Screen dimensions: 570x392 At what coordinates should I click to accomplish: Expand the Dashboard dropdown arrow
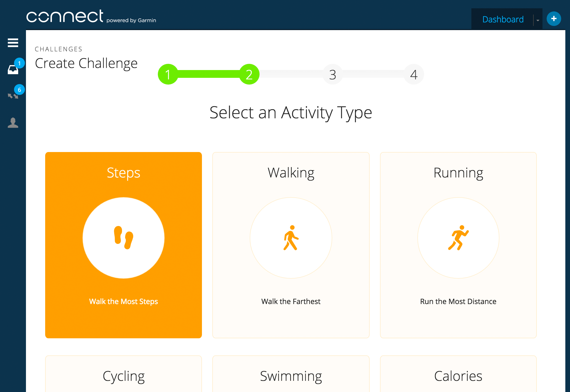538,20
